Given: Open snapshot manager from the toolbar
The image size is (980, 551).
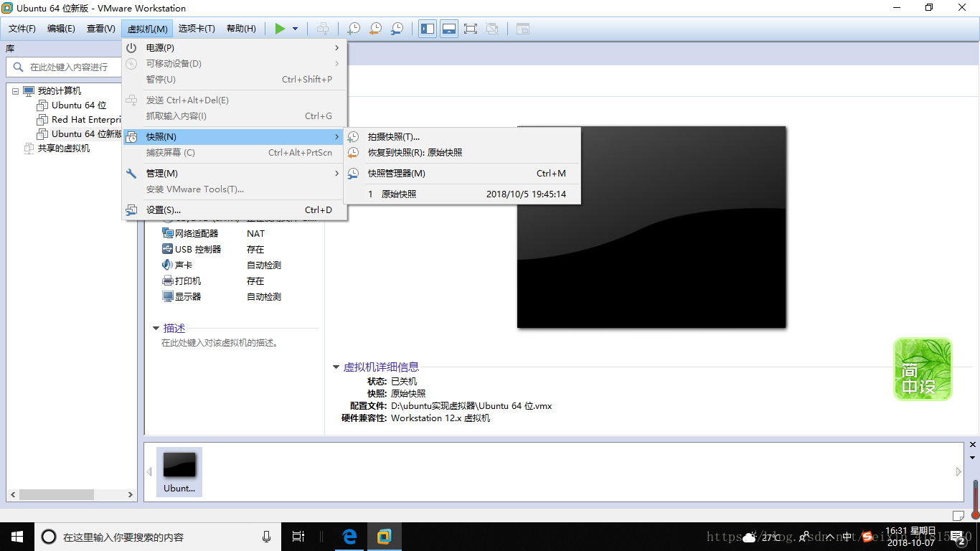Looking at the screenshot, I should (397, 29).
